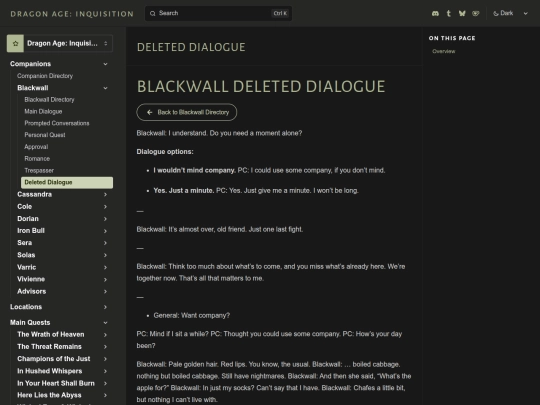This screenshot has width=540, height=405.
Task: Open the Dorian companion entry
Action: pos(28,219)
